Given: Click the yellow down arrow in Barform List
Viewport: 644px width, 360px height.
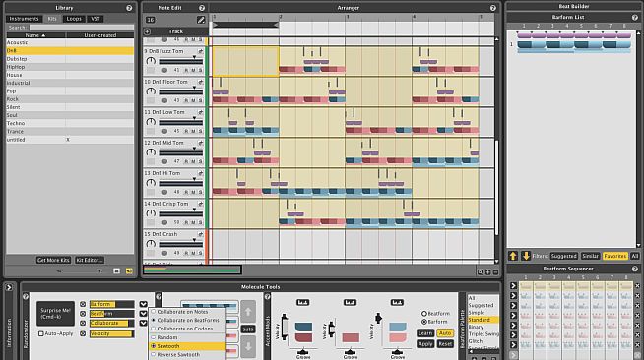Looking at the screenshot, I should (526, 256).
